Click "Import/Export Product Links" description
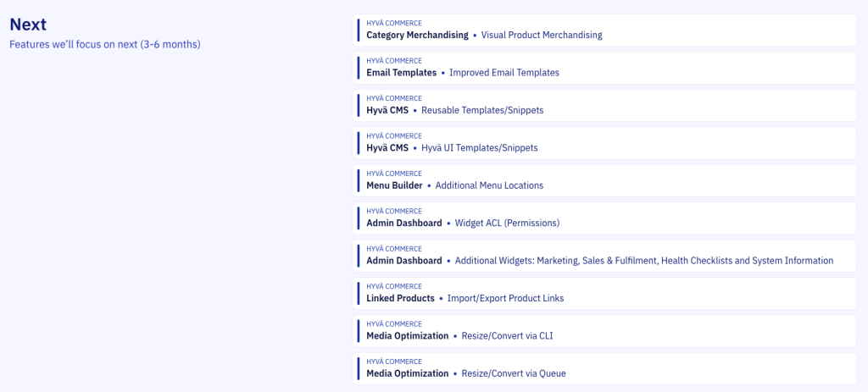868x392 pixels. [x=505, y=298]
